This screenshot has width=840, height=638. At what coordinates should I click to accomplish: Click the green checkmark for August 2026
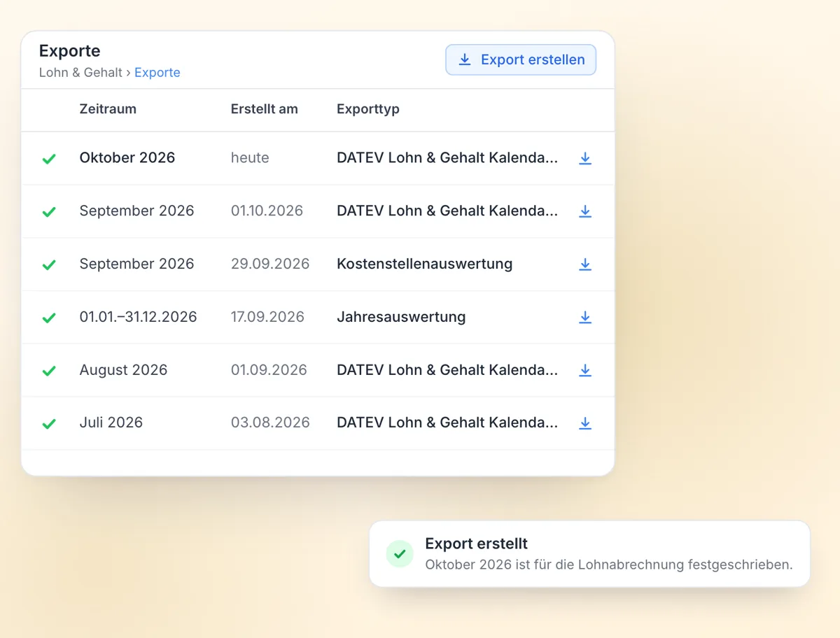tap(49, 371)
